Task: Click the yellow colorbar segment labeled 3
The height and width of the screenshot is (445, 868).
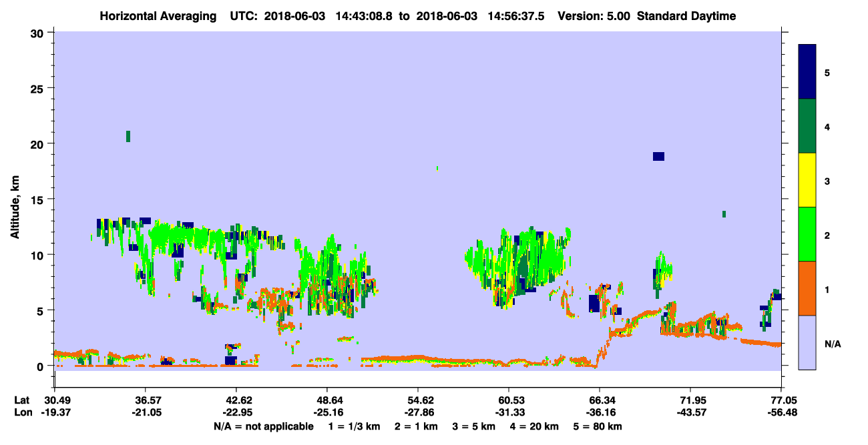Action: [x=807, y=180]
